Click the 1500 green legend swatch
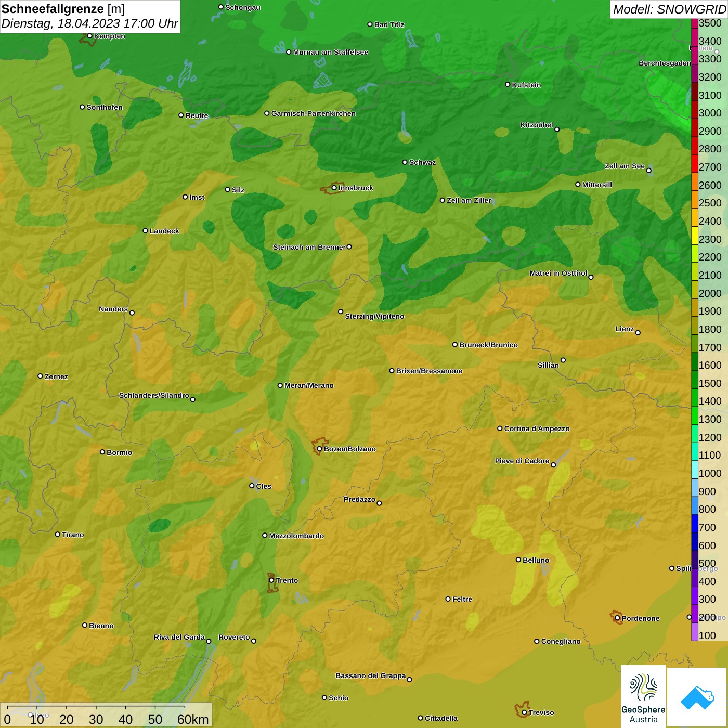Viewport: 728px width, 728px height. click(695, 380)
